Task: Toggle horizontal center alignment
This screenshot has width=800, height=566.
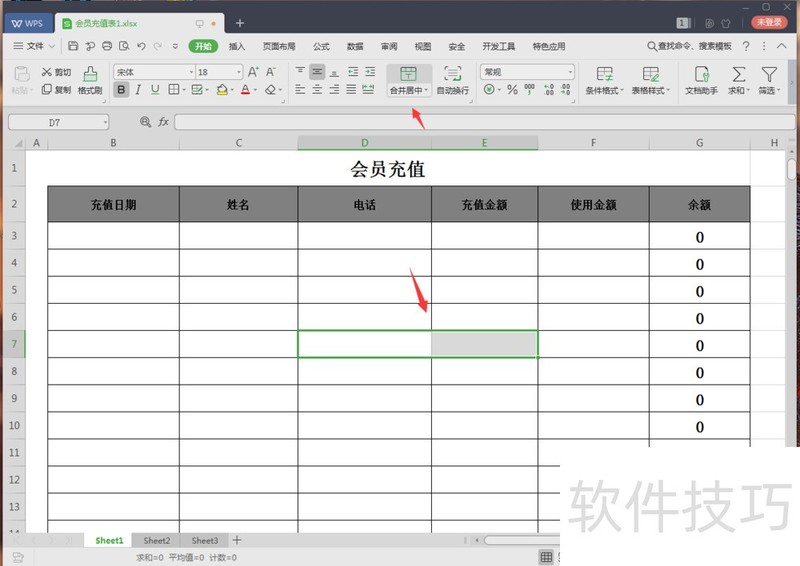Action: pos(317,90)
